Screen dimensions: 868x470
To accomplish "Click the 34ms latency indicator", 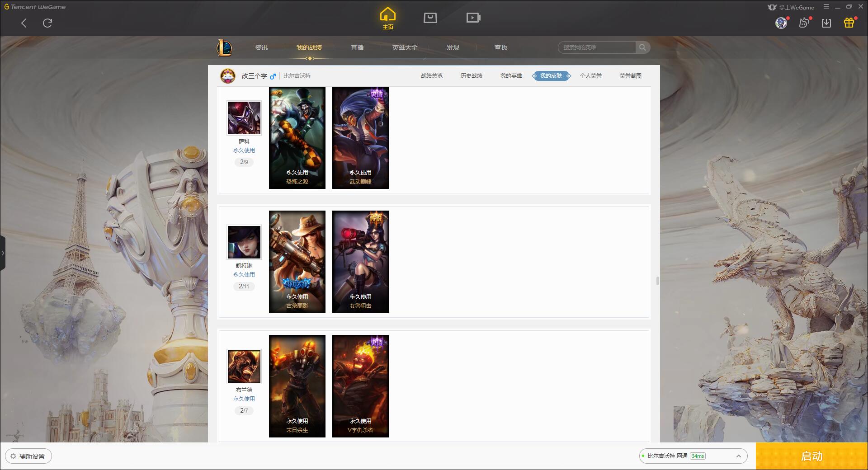I will [698, 456].
